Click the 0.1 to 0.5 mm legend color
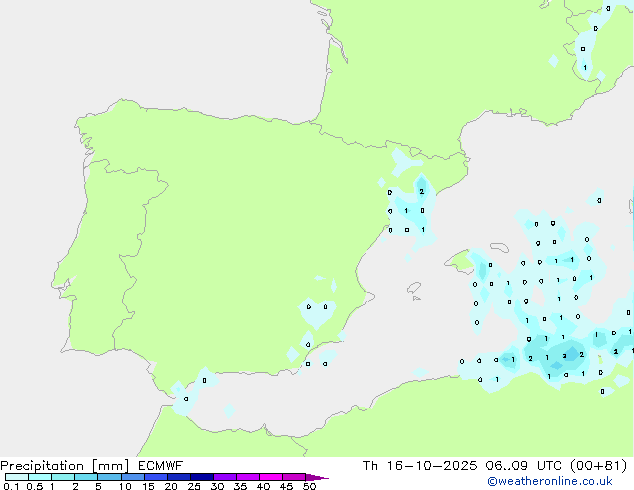Screen dimensions: 634x490 pyautogui.click(x=17, y=477)
